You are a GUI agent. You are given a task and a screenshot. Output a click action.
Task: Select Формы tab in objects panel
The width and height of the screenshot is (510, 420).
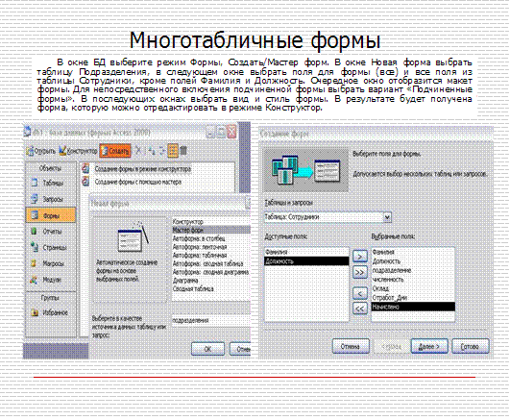[51, 215]
